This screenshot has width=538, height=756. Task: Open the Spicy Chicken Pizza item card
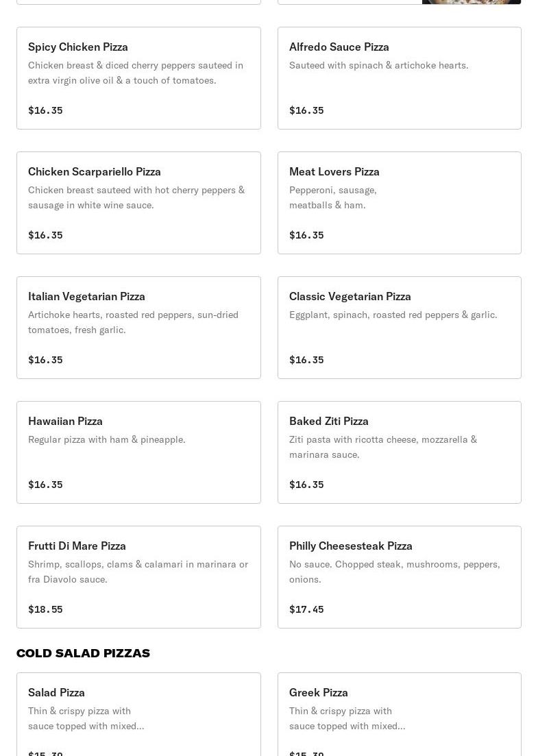[139, 78]
